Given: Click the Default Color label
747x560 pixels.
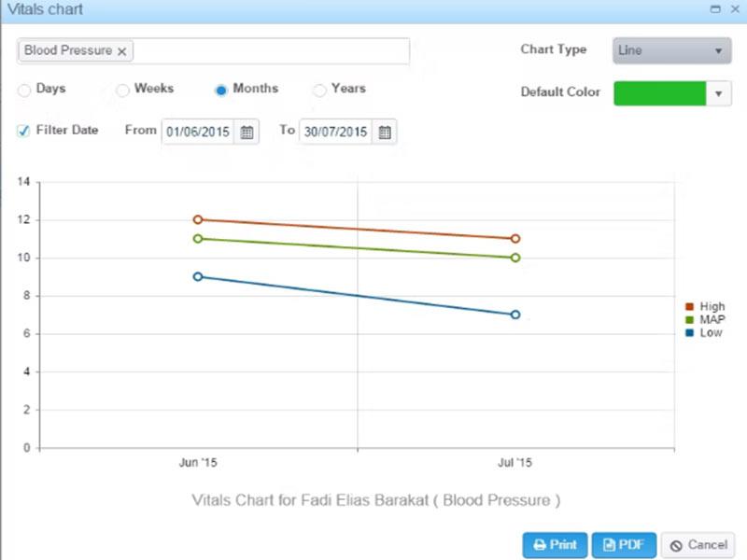Looking at the screenshot, I should tap(560, 91).
